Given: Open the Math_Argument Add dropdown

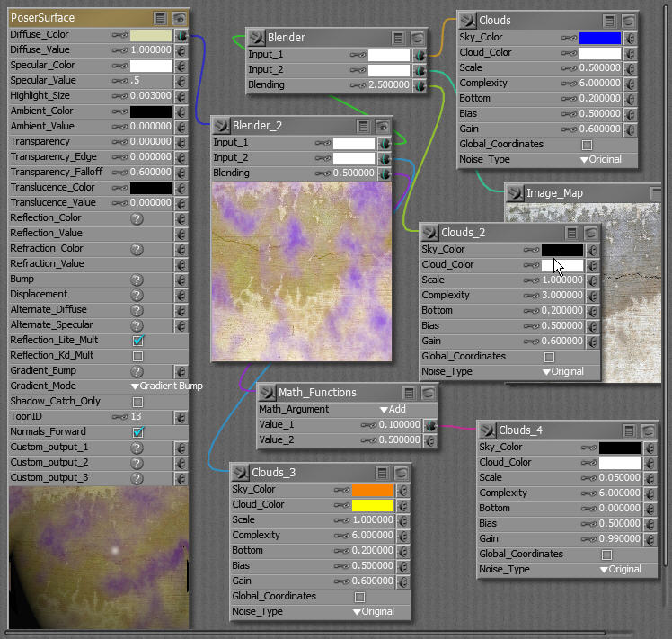Looking at the screenshot, I should [x=393, y=410].
